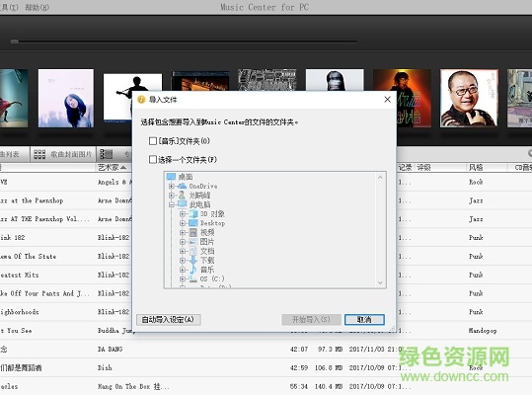
Task: Expand the 文档 folder node
Action: [x=183, y=251]
